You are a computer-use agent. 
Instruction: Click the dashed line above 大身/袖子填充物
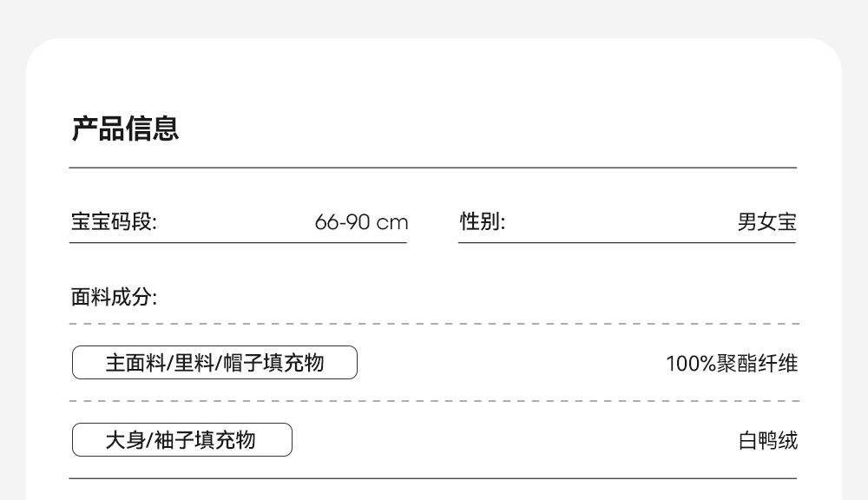(432, 401)
